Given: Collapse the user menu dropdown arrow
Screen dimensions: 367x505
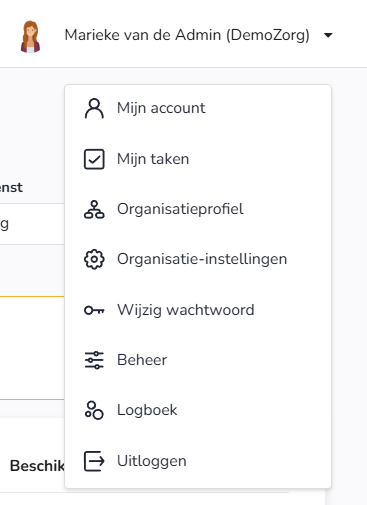Looking at the screenshot, I should [328, 35].
